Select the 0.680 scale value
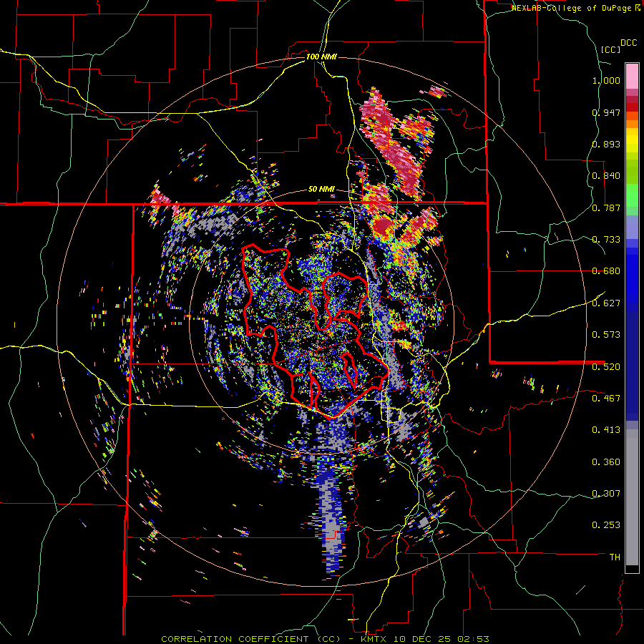 (606, 271)
